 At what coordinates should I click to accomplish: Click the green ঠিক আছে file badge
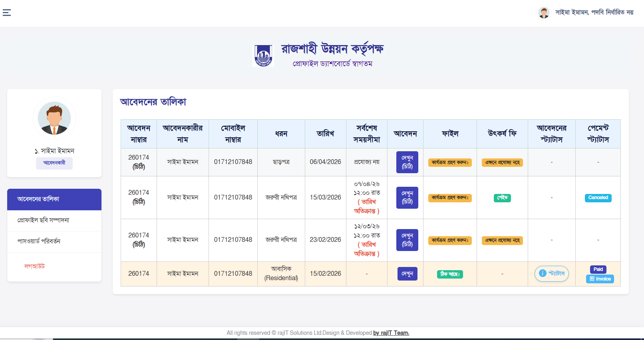(450, 274)
